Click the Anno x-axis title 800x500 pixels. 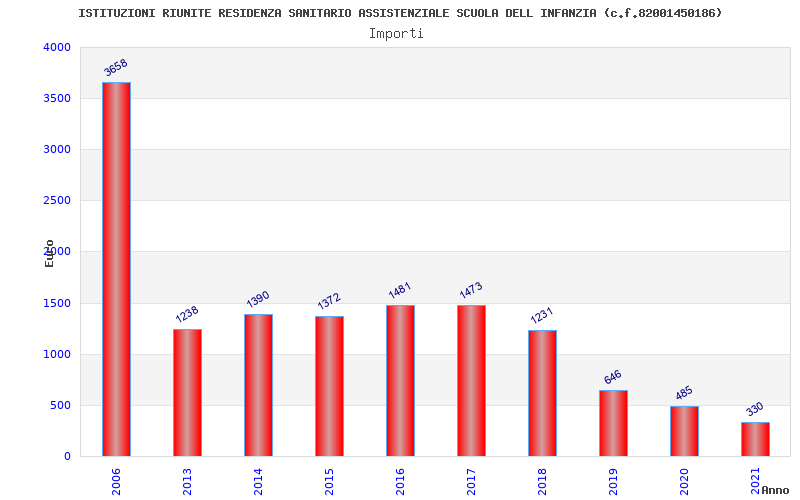(775, 490)
